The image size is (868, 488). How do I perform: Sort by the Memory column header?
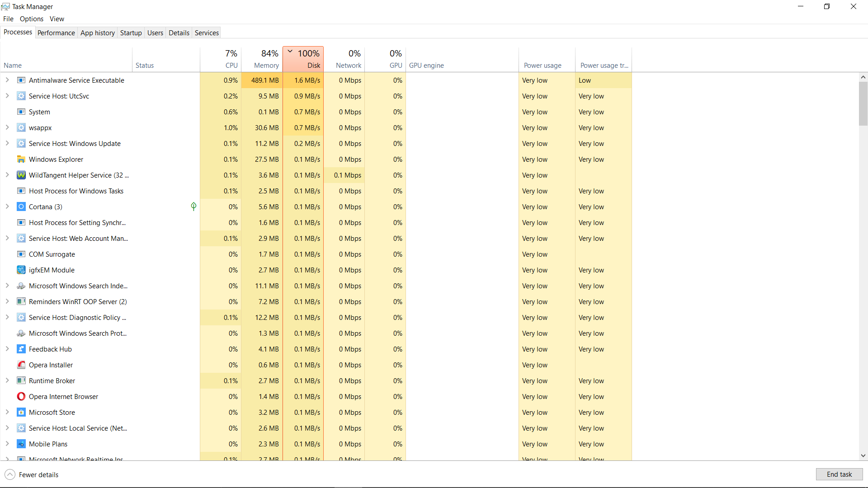click(262, 59)
